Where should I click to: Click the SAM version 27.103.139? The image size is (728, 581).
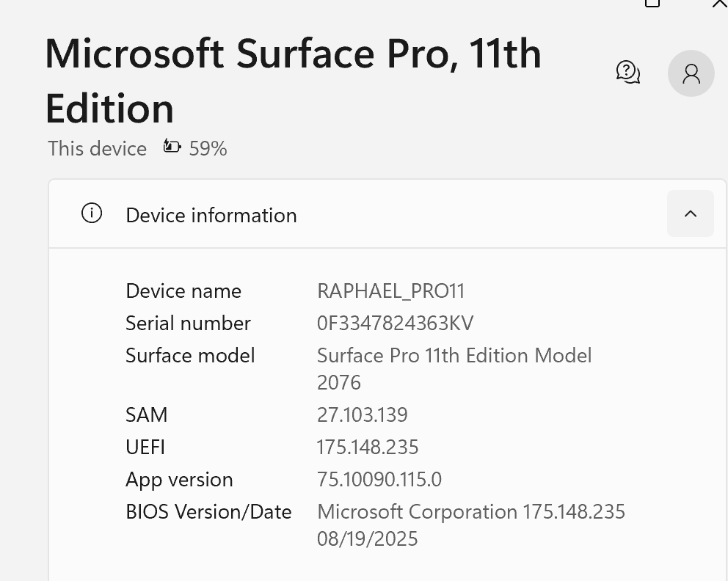point(362,415)
